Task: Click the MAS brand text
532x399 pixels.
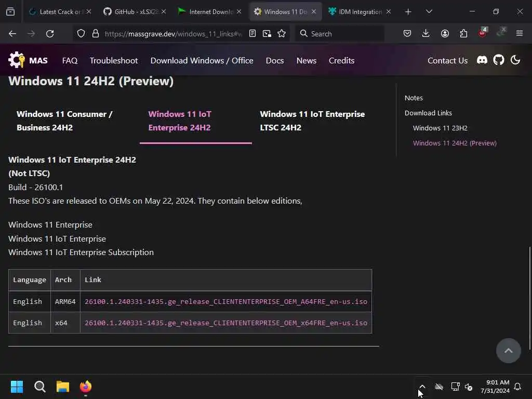Action: tap(38, 60)
